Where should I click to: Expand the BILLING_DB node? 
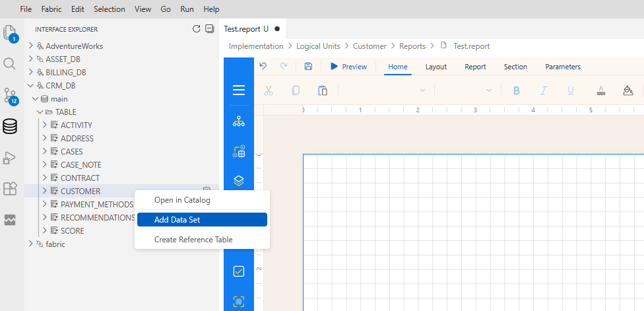point(30,73)
